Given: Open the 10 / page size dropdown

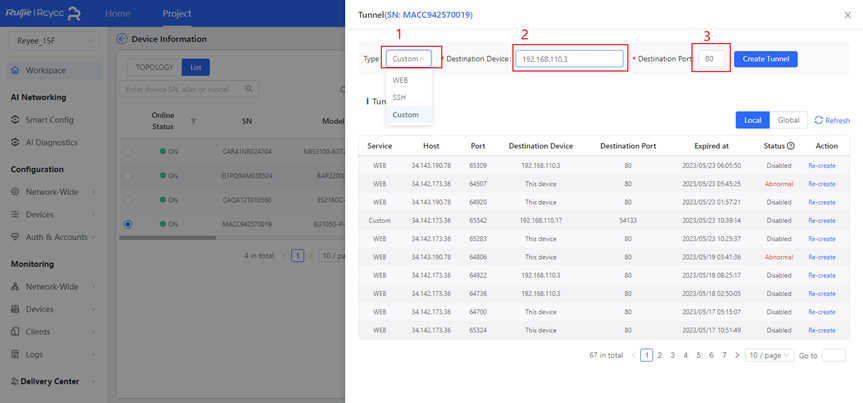Looking at the screenshot, I should [x=769, y=355].
